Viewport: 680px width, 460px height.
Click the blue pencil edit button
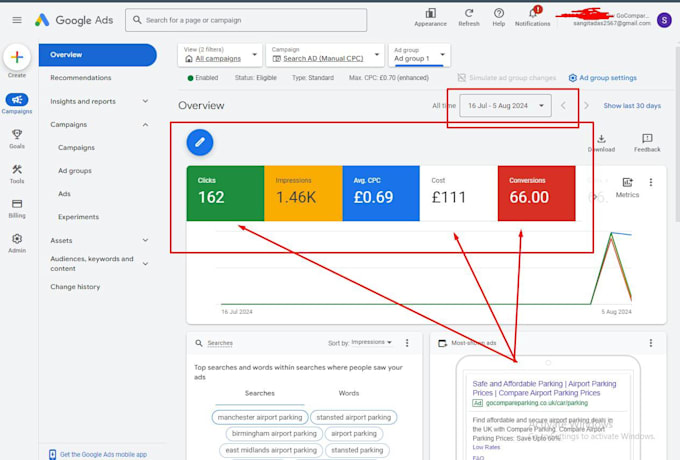coord(200,142)
